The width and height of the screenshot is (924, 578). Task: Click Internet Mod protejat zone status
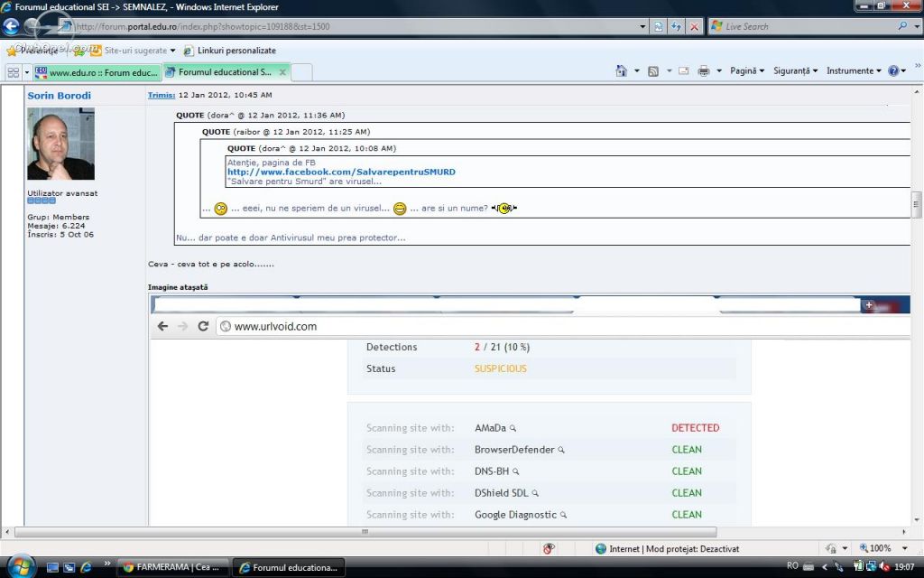click(x=667, y=549)
